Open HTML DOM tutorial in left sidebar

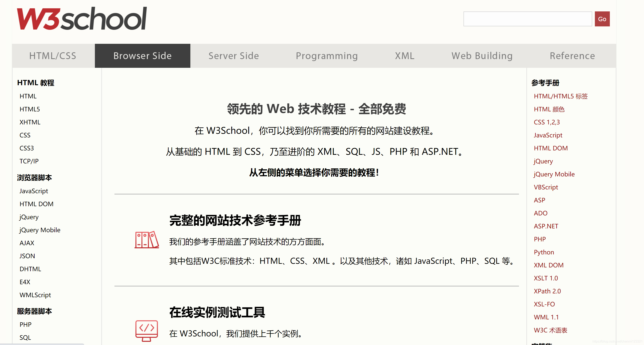tap(37, 204)
